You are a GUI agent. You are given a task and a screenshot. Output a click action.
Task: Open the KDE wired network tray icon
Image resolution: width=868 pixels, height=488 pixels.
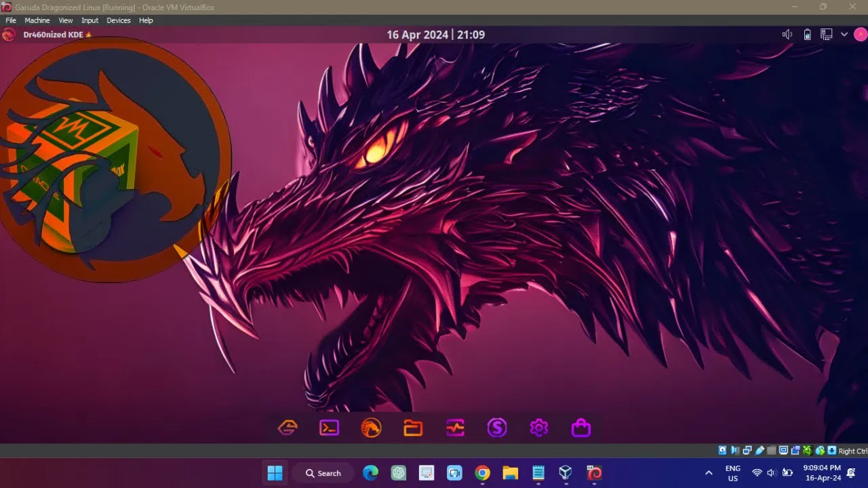pos(827,35)
